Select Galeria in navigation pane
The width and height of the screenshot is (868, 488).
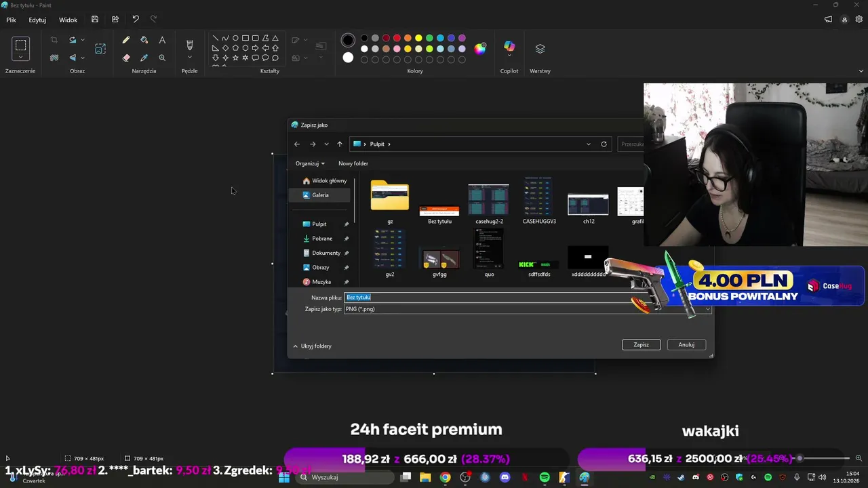320,195
